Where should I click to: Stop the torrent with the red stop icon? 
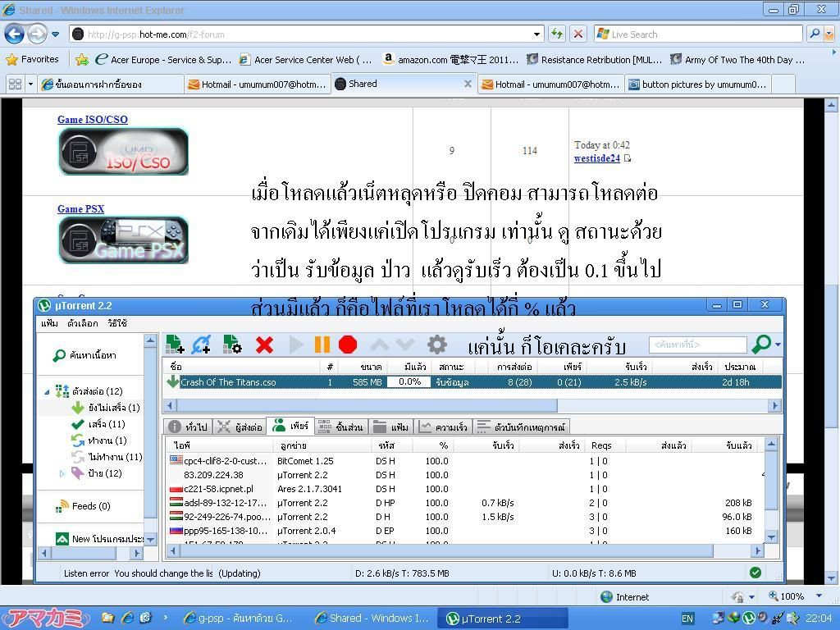coord(348,345)
